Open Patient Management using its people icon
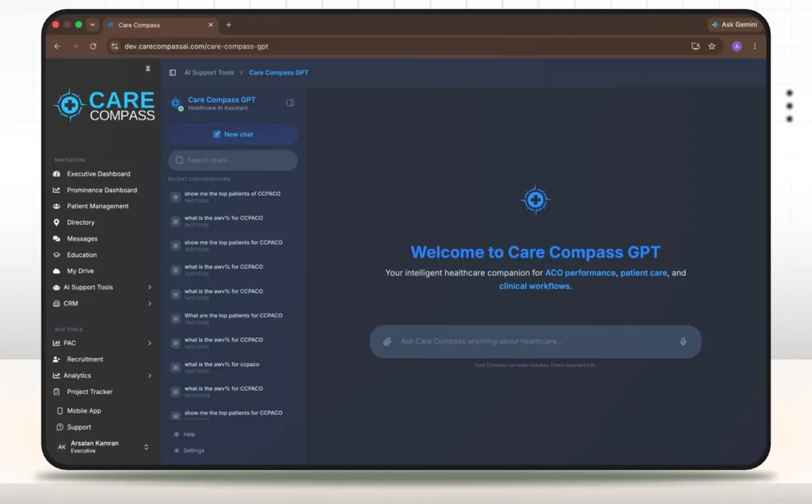 (56, 206)
